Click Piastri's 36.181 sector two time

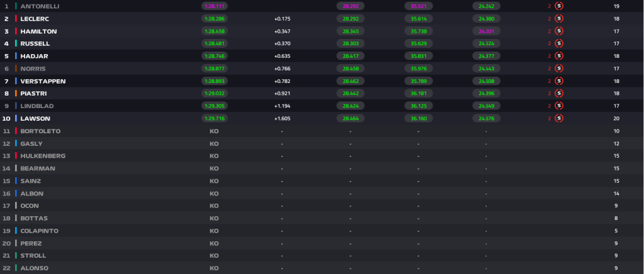(418, 93)
